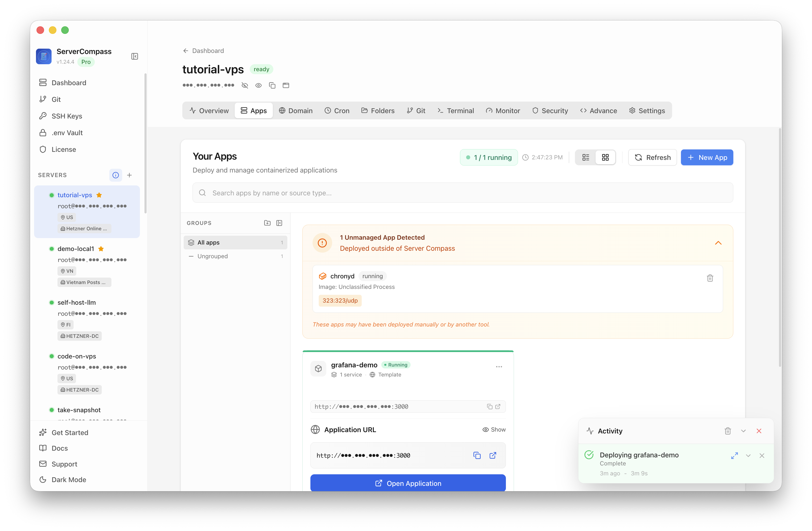Expand Deploying grafana-demo log fullscreen
Image resolution: width=812 pixels, height=531 pixels.
click(734, 455)
